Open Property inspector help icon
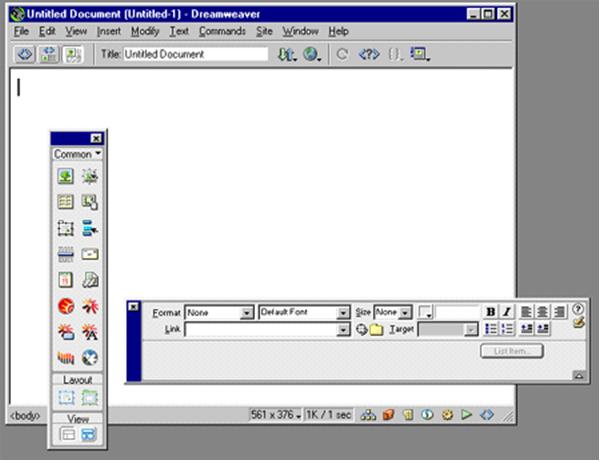This screenshot has height=461, width=600. click(x=578, y=308)
